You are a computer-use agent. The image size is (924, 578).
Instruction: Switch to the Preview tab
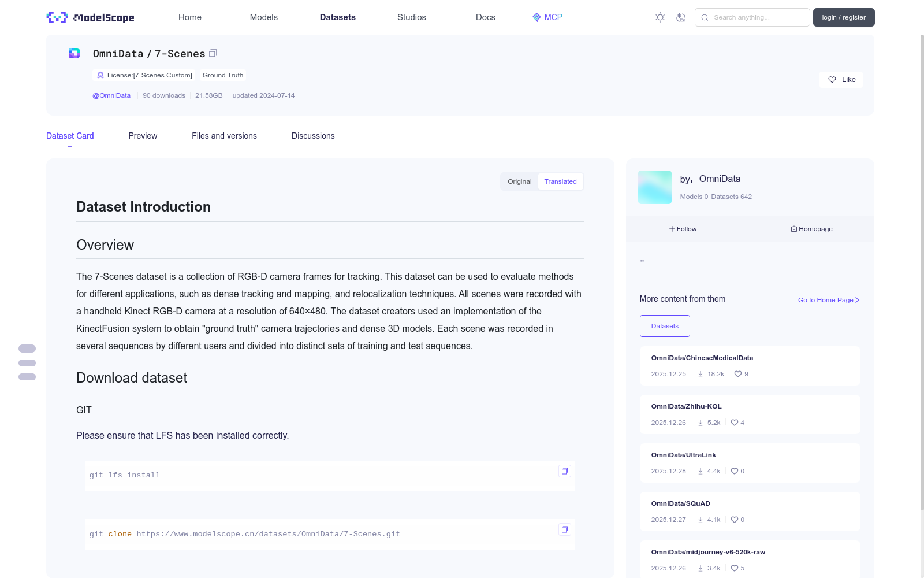click(143, 136)
